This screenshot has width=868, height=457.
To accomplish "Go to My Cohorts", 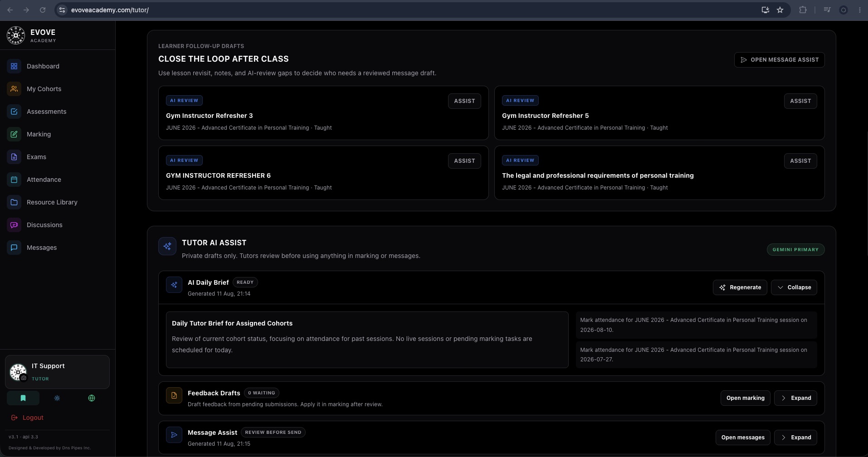I will [x=57, y=89].
